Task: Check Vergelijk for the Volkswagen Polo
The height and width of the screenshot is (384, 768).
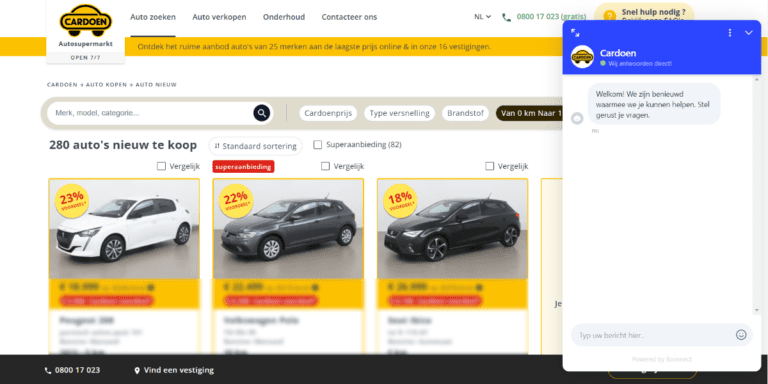Action: [325, 166]
